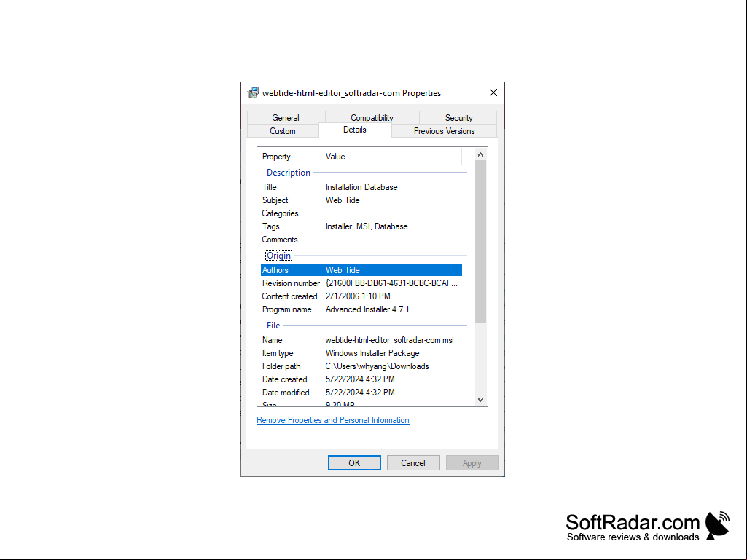Open the Previous Versions tab

[444, 131]
